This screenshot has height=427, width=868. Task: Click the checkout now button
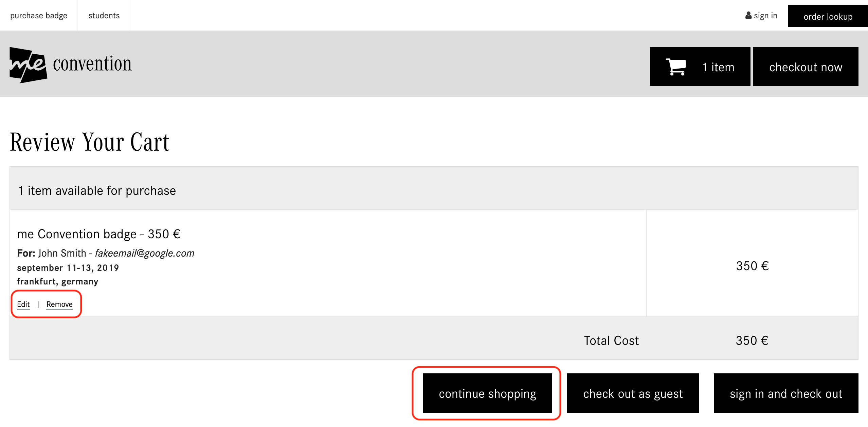click(x=806, y=67)
